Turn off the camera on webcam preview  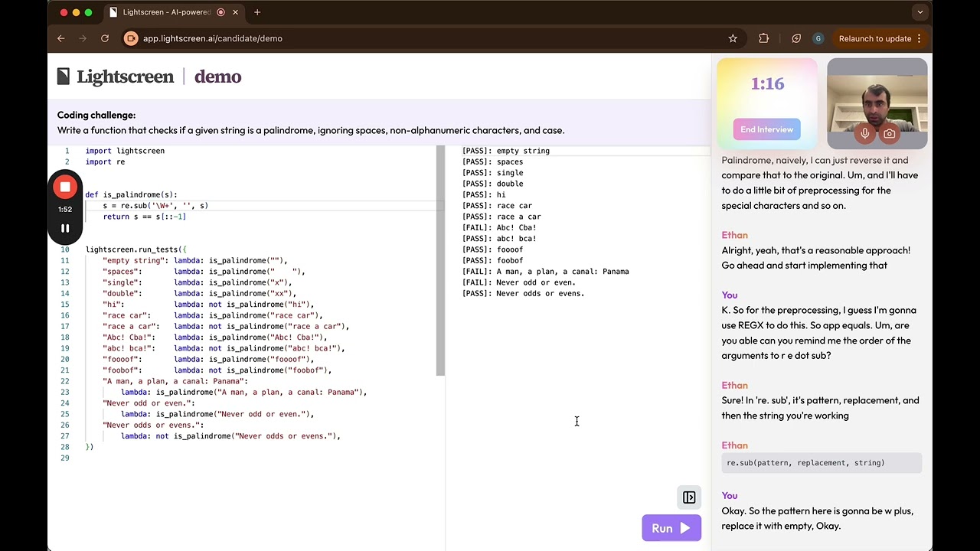(890, 134)
